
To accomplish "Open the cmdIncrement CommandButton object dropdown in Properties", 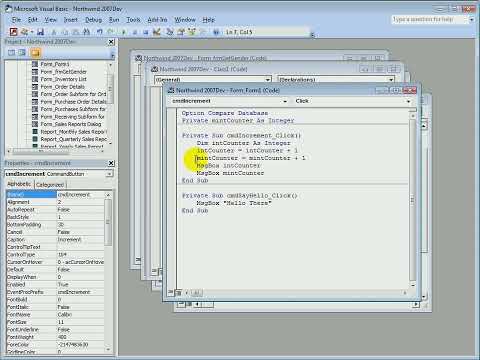I will click(x=109, y=174).
